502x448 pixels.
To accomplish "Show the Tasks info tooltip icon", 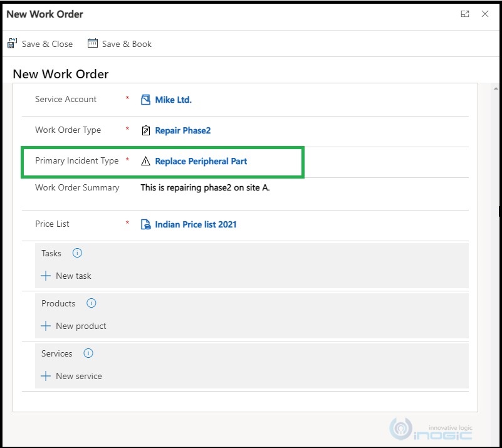I will (x=77, y=253).
